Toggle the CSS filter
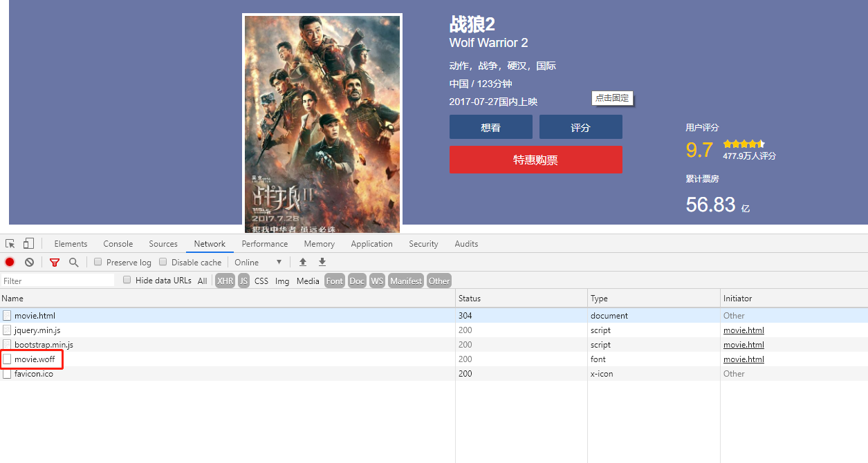The width and height of the screenshot is (868, 463). click(x=261, y=281)
